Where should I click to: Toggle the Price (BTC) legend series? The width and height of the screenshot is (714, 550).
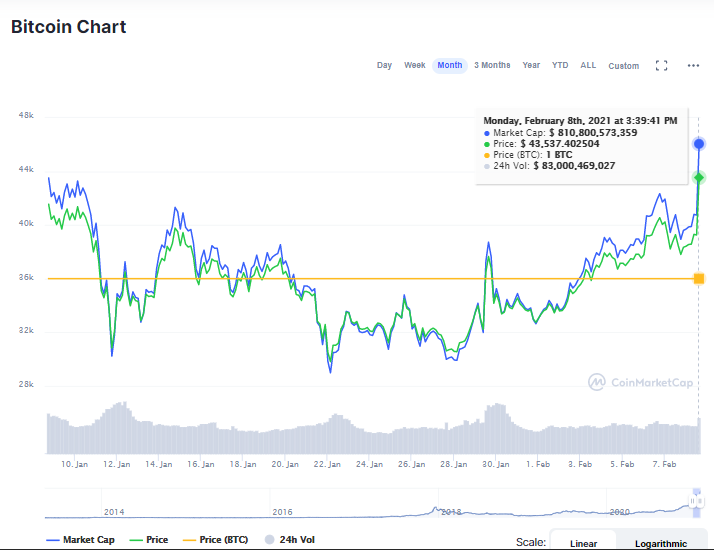pos(215,540)
